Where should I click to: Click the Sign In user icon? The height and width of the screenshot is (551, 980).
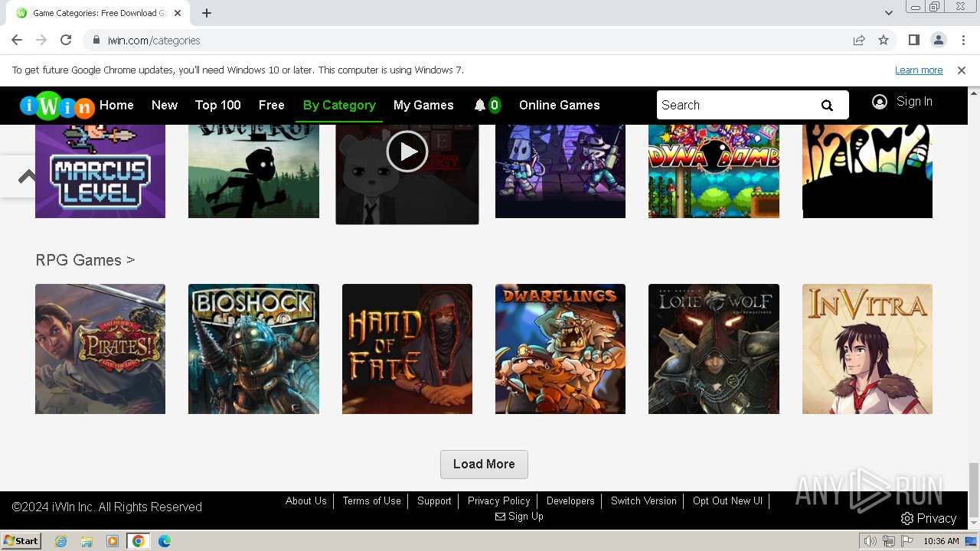click(x=880, y=102)
